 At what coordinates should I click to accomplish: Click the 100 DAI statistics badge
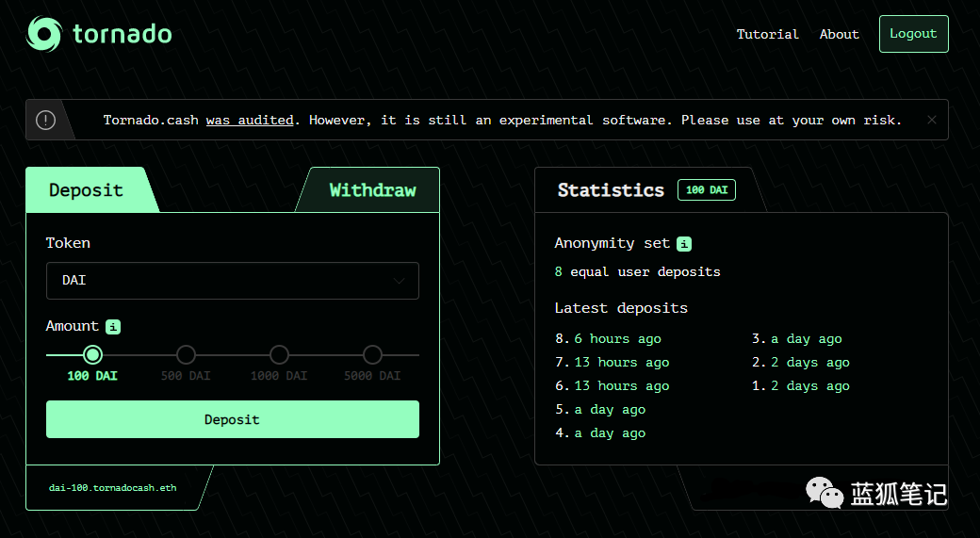706,190
